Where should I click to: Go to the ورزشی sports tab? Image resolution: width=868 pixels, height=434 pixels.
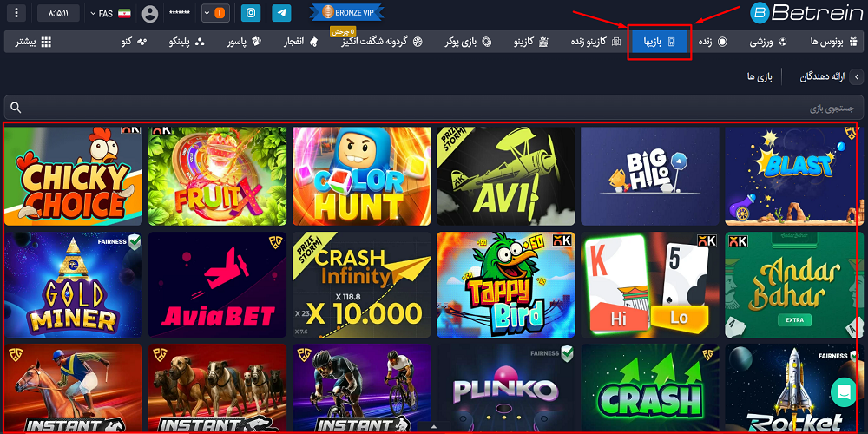click(767, 42)
